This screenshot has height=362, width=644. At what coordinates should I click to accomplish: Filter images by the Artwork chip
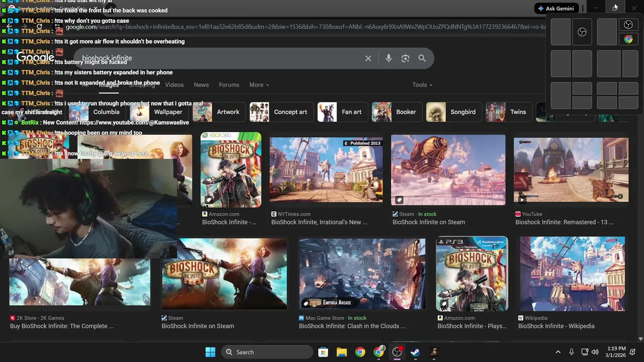(x=219, y=112)
